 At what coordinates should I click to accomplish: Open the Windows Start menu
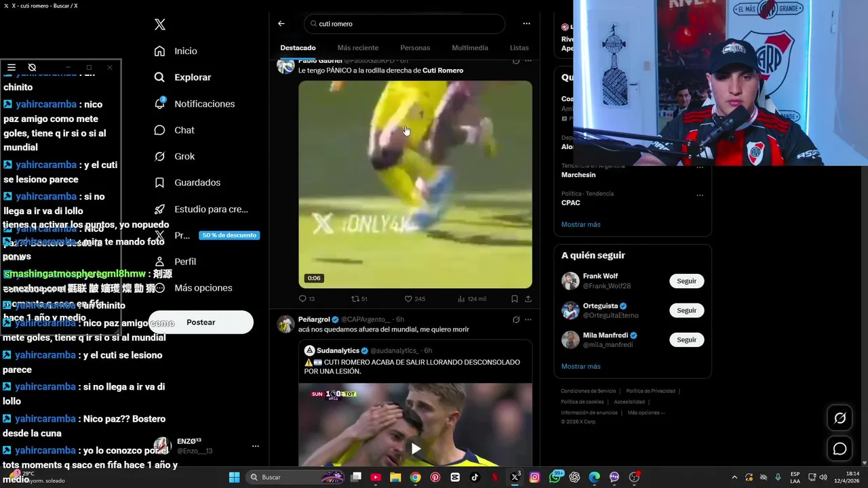click(x=234, y=477)
